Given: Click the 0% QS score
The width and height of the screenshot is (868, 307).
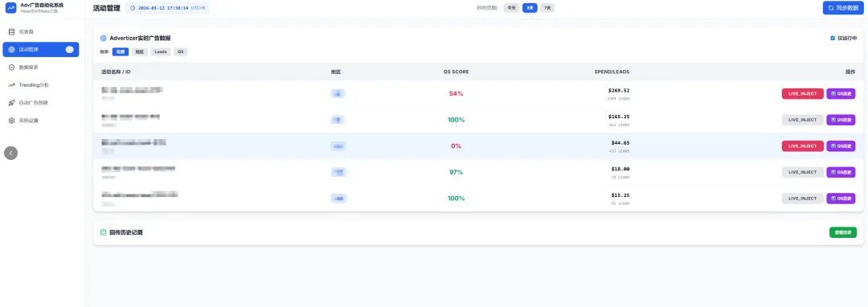Looking at the screenshot, I should [x=457, y=146].
